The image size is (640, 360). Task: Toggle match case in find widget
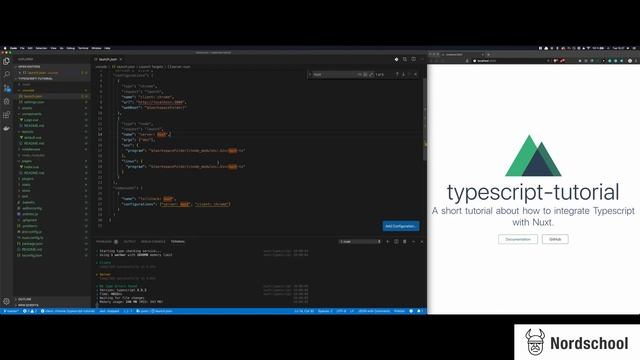tap(360, 74)
